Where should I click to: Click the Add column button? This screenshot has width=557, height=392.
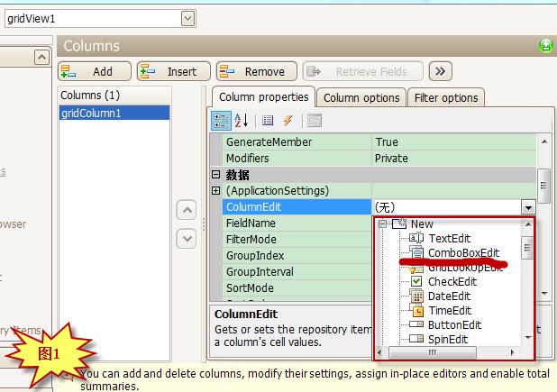click(95, 71)
